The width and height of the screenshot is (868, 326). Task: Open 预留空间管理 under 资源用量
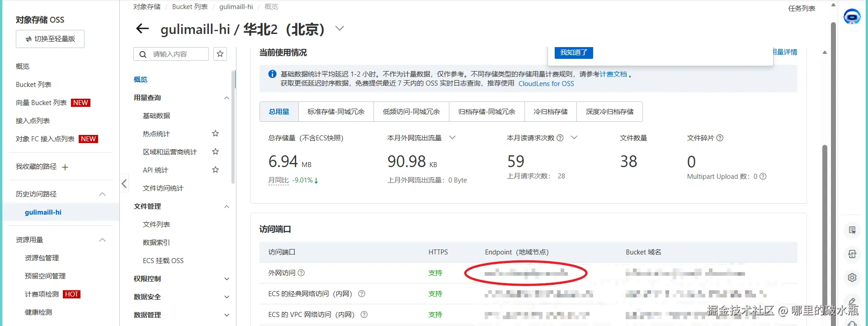[x=45, y=276]
